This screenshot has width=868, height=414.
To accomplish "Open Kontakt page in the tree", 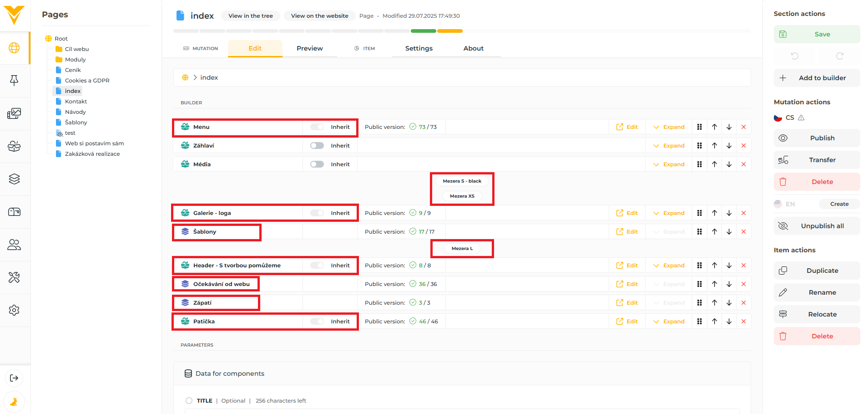I will [76, 102].
